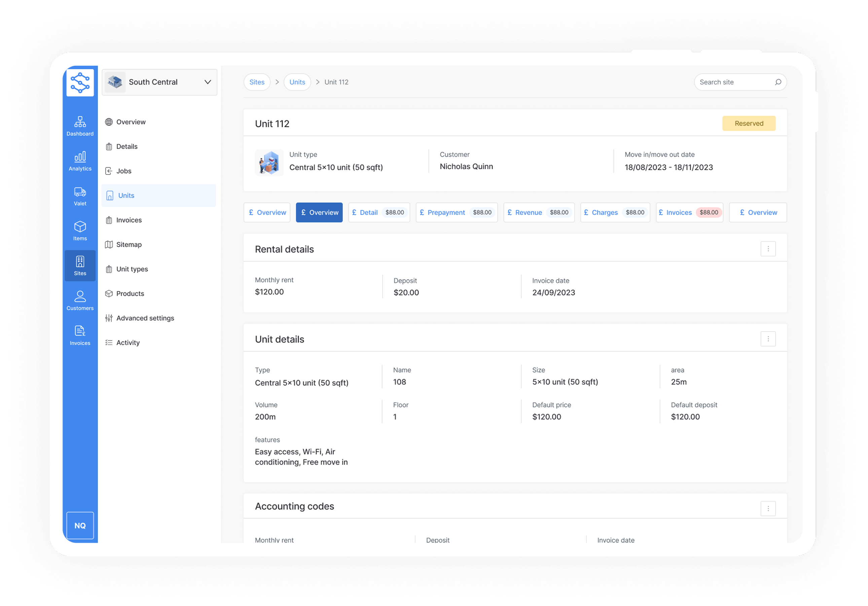Viewport: 868px width, 606px height.
Task: Switch to the Charges tab
Action: point(615,212)
